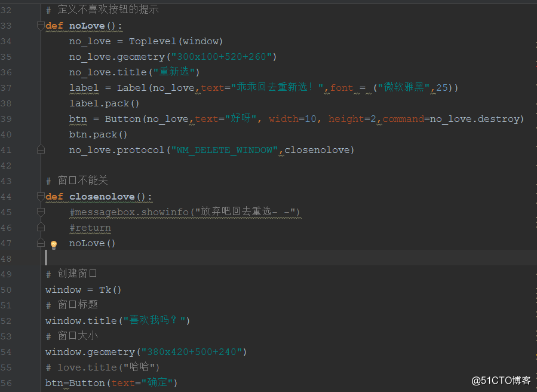Screen dimensions: 537x392
Task: Click line number 56 in gutter
Action: click(x=6, y=383)
